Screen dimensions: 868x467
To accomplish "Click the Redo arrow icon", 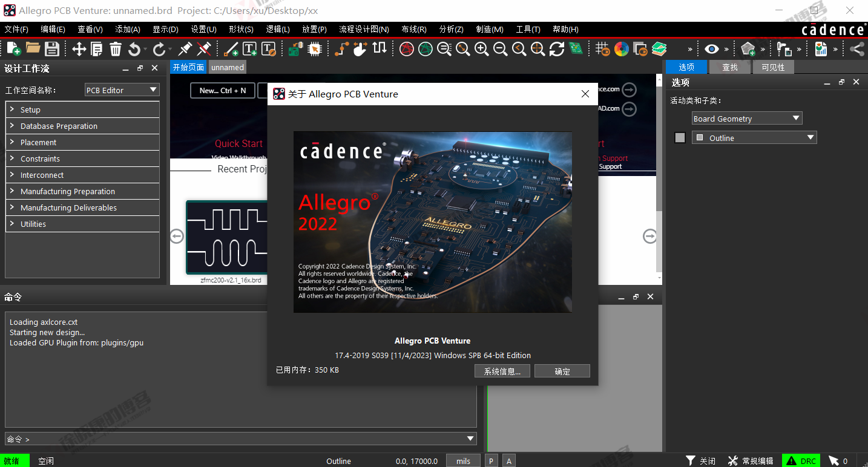I will click(159, 49).
